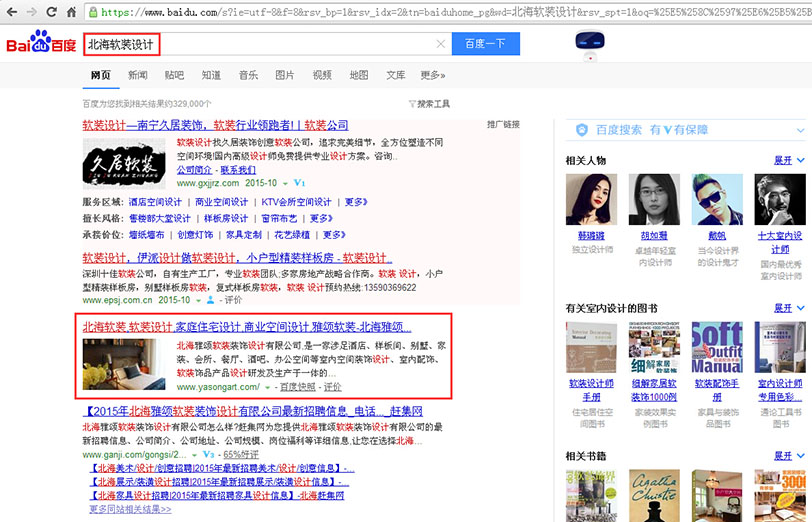Click 细解家居软装饰1000例 book link
The width and height of the screenshot is (812, 522).
point(655,390)
